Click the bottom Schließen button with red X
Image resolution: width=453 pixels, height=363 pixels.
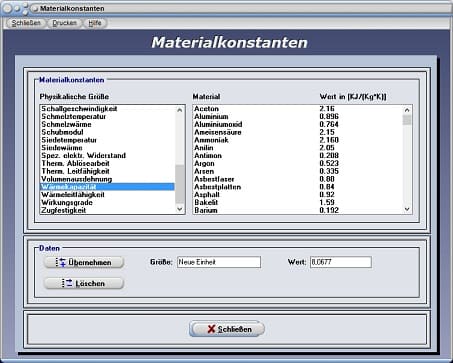coord(227,329)
